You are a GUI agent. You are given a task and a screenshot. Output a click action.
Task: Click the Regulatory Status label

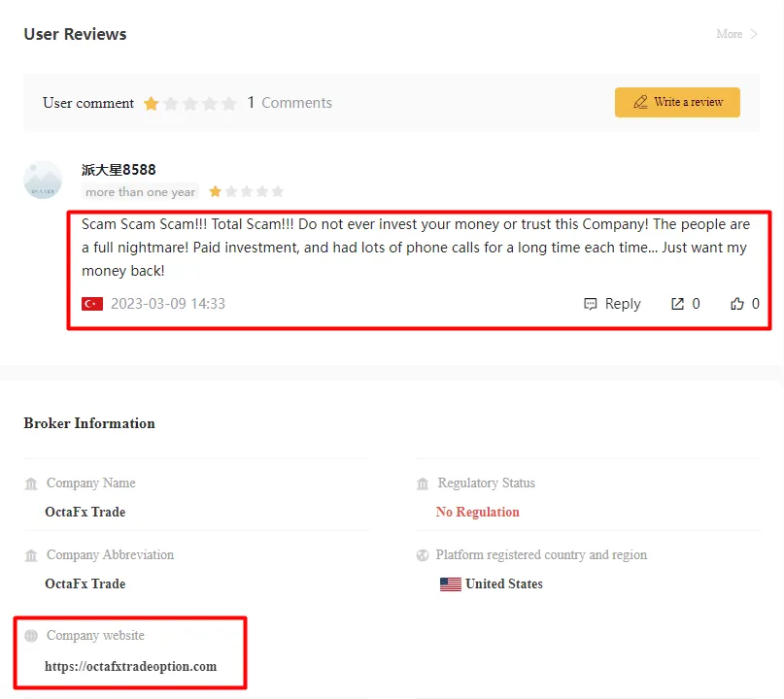[487, 483]
